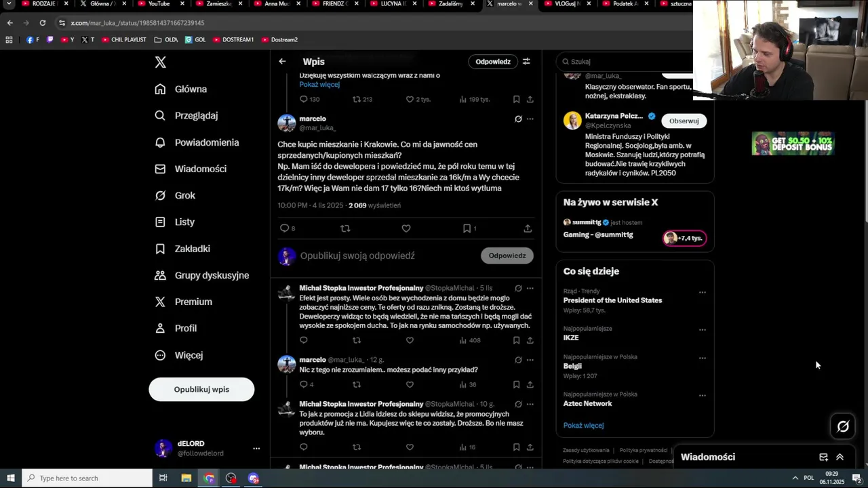The width and height of the screenshot is (868, 488).
Task: Open the X logo home icon
Action: point(160,62)
